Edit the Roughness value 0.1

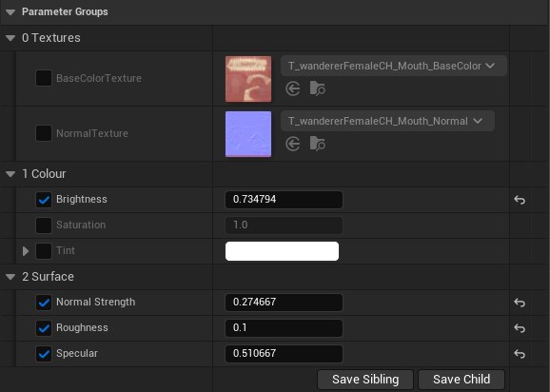[284, 328]
